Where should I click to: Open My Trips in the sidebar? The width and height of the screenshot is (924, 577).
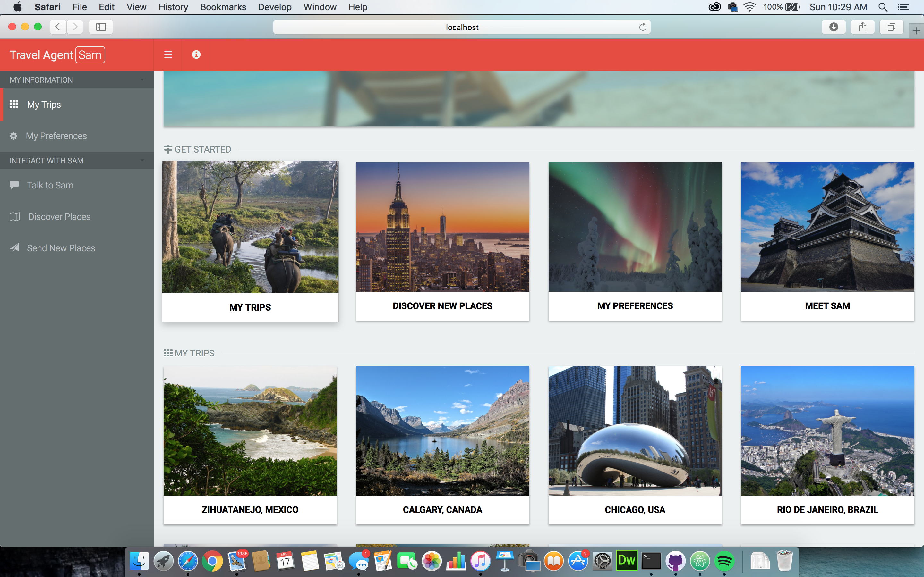(x=44, y=105)
